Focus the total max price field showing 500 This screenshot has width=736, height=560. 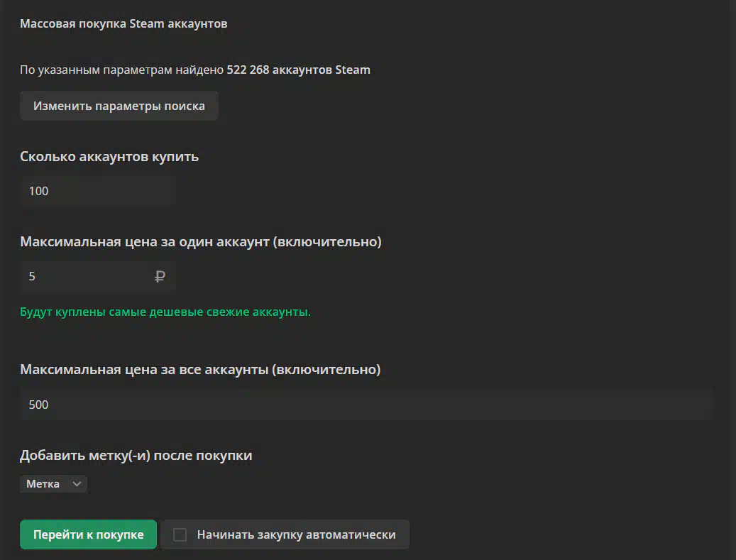click(x=366, y=405)
